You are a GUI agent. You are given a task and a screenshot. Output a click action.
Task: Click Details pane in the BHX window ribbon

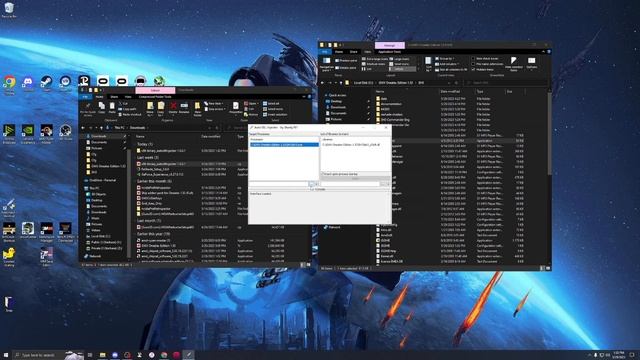click(346, 68)
